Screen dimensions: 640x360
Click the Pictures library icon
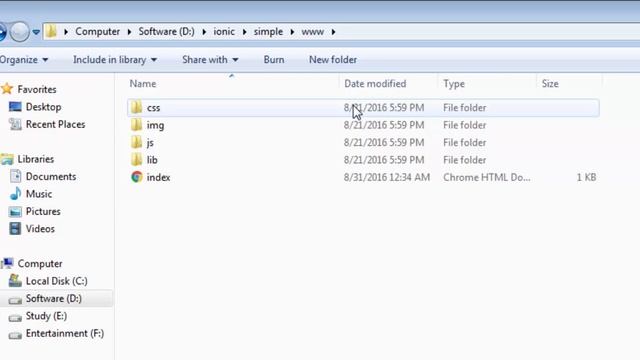15,211
